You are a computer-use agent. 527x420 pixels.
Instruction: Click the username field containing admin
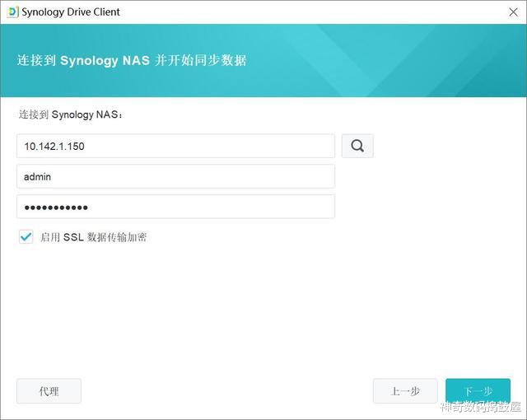coord(175,176)
